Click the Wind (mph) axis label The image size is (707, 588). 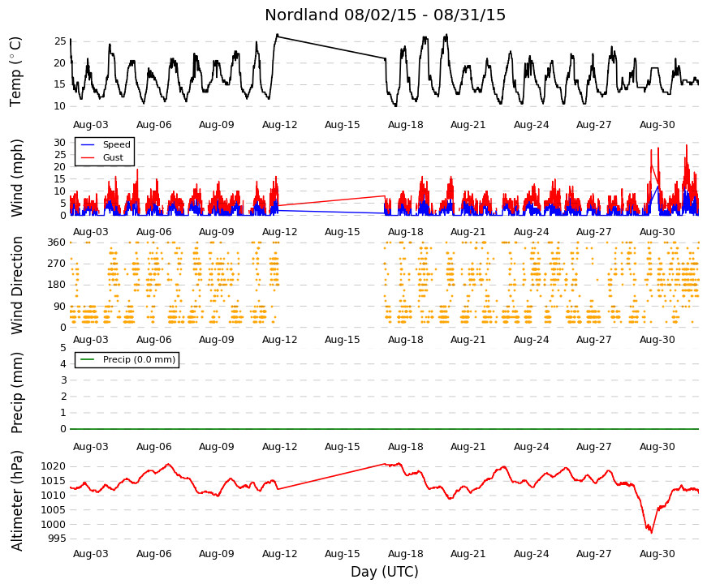click(x=16, y=178)
